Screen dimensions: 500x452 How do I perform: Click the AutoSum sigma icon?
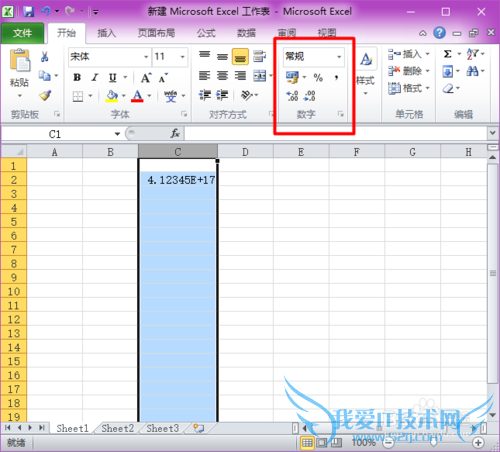pyautogui.click(x=448, y=54)
